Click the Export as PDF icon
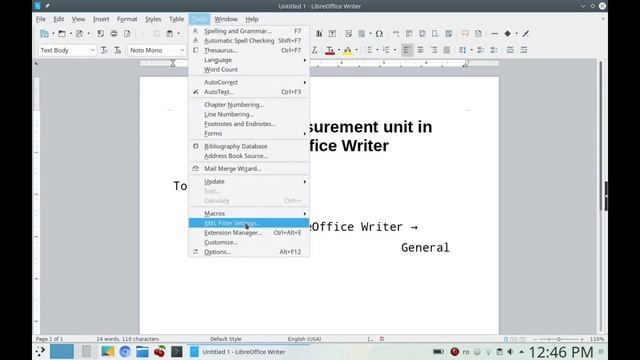 [100, 34]
